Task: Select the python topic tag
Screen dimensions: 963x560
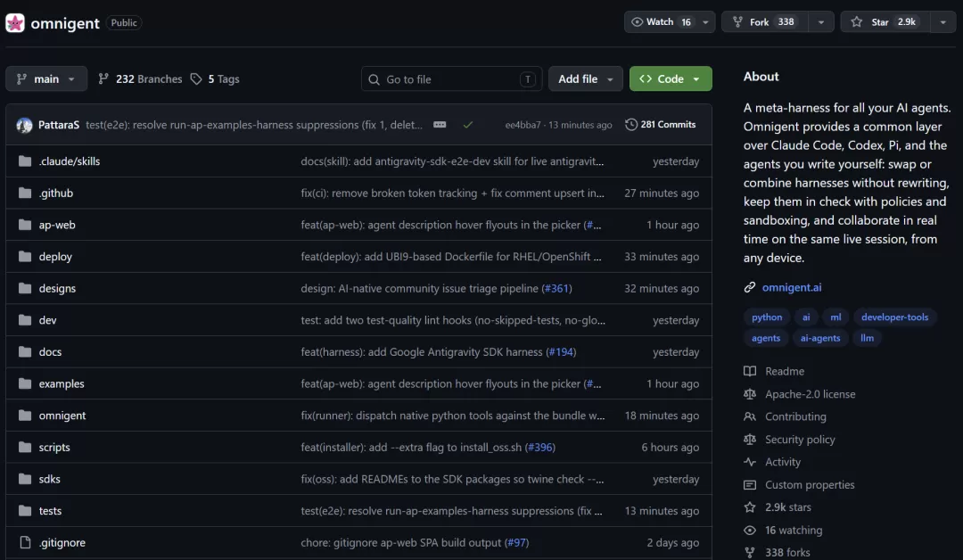Action: coord(767,317)
